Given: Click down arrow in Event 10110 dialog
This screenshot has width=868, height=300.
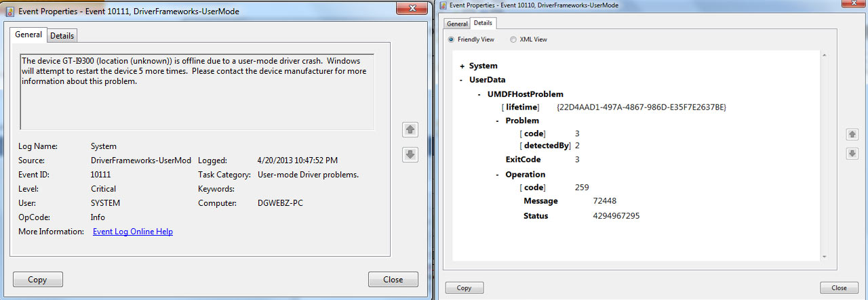Looking at the screenshot, I should [852, 154].
